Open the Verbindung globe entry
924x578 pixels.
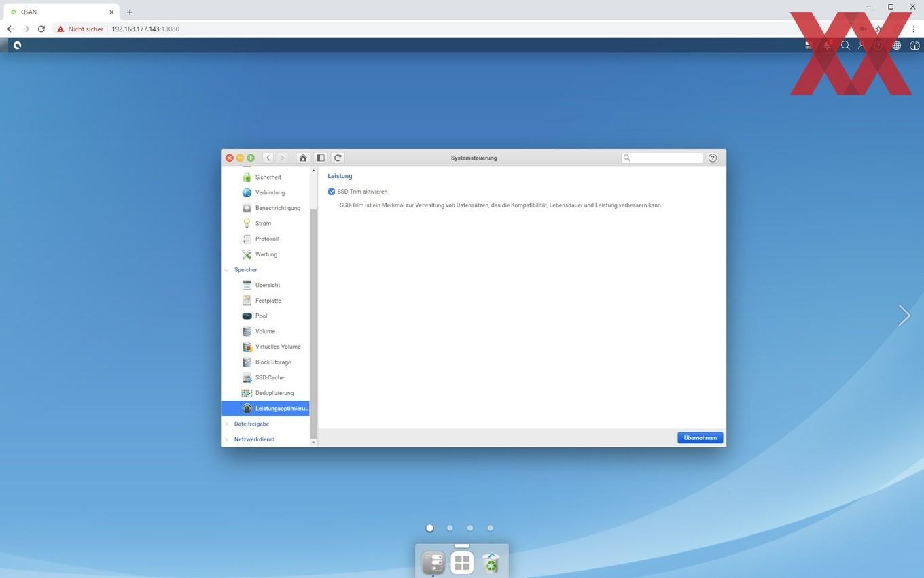point(266,192)
